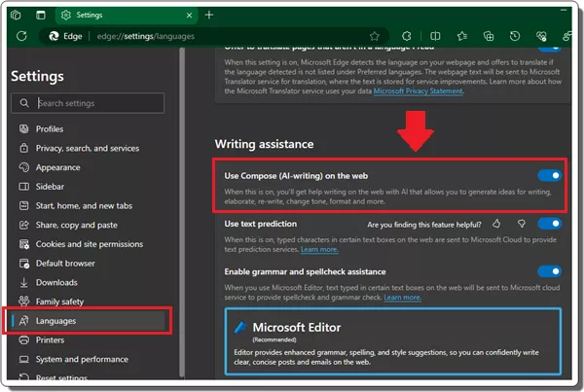584x392 pixels.
Task: Open the Collections icon
Action: 489,36
